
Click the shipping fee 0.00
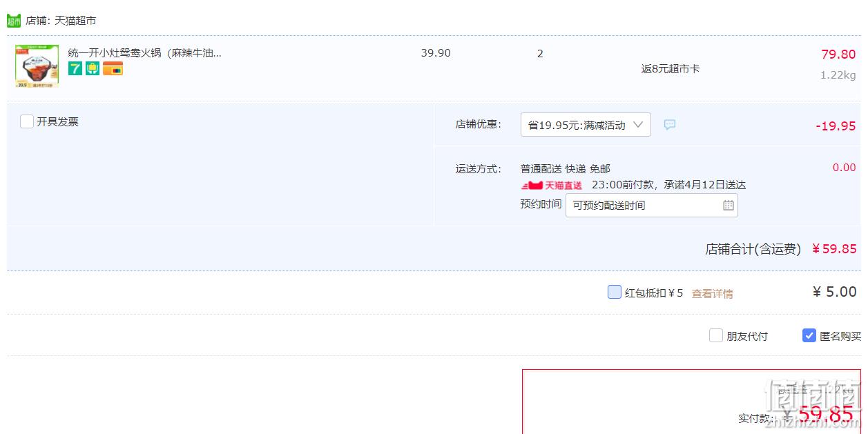(844, 168)
